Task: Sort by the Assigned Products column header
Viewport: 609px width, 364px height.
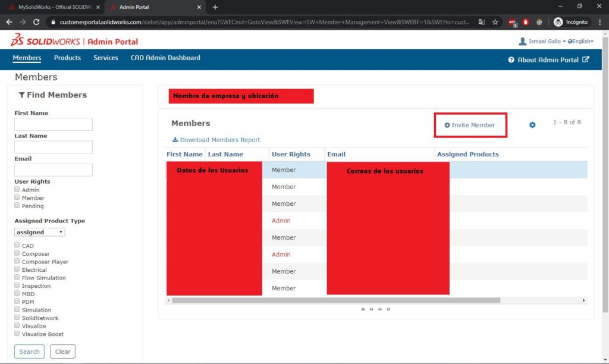Action: point(467,154)
